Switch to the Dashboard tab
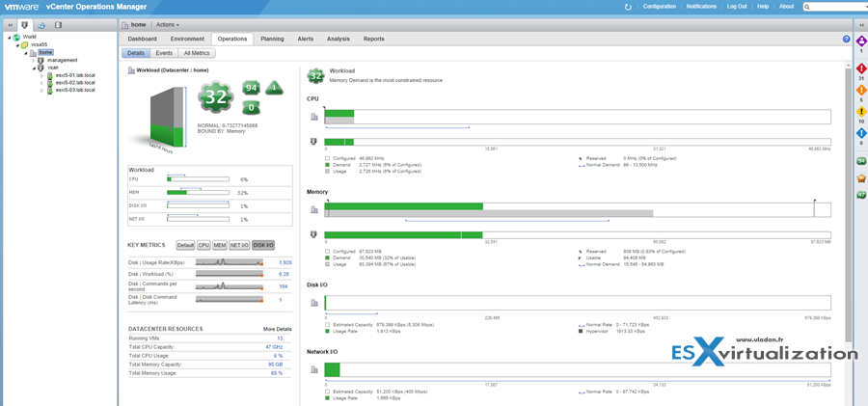This screenshot has width=868, height=406. click(x=142, y=39)
